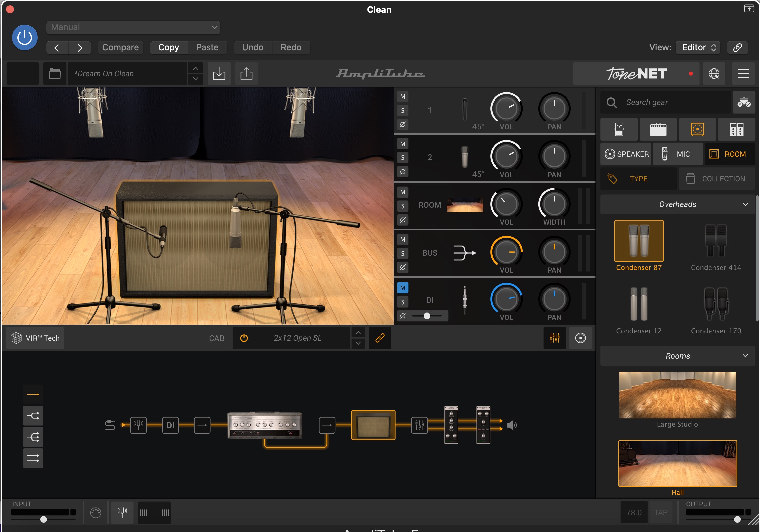Click the Search gear field
This screenshot has height=532, width=760.
pyautogui.click(x=665, y=102)
